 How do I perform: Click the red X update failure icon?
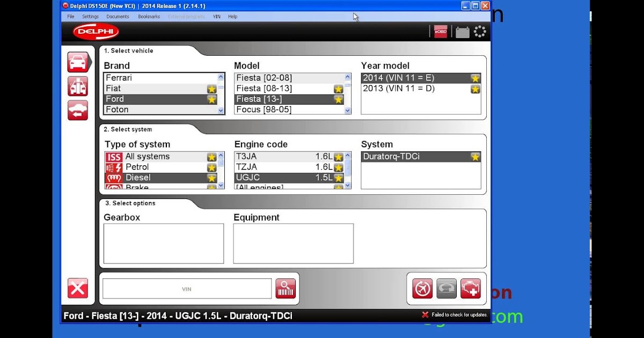(425, 315)
